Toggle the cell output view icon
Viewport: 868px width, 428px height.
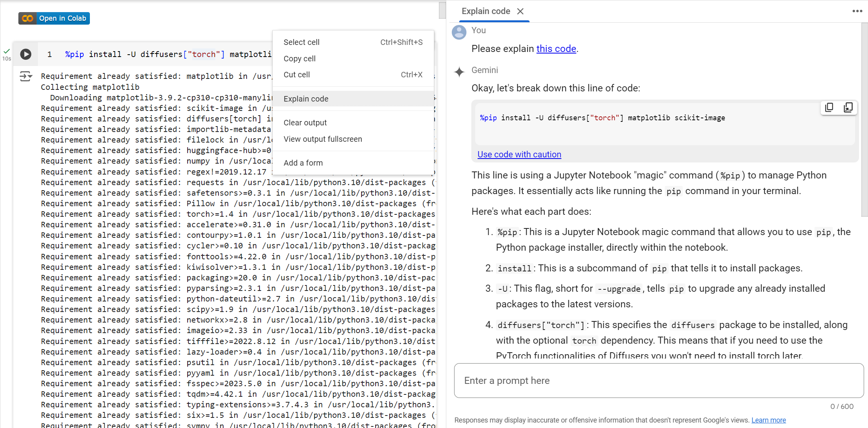point(26,76)
